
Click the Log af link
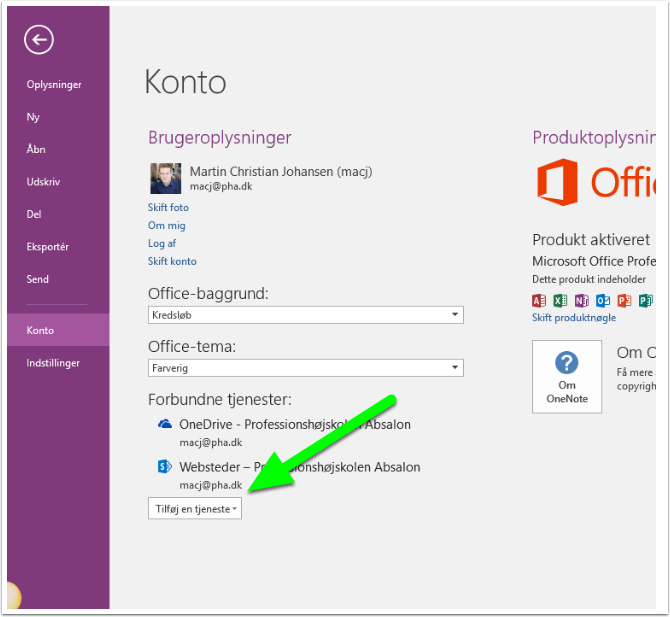162,243
